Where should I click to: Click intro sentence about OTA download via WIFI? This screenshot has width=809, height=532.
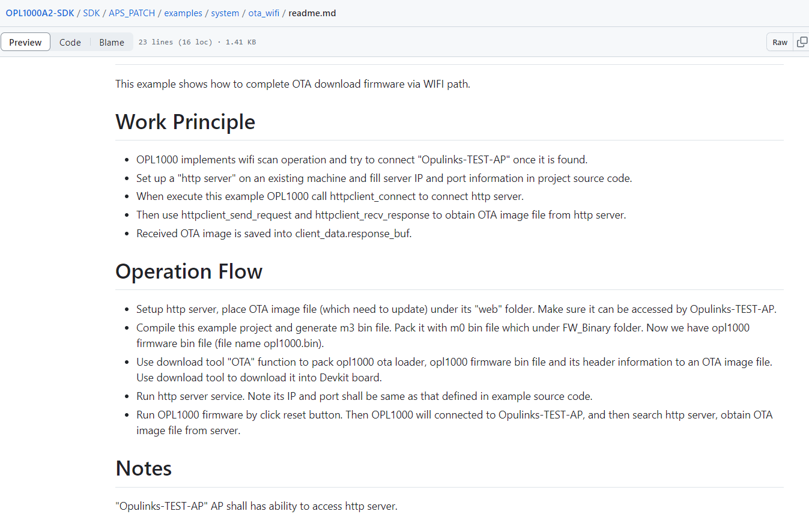tap(292, 84)
